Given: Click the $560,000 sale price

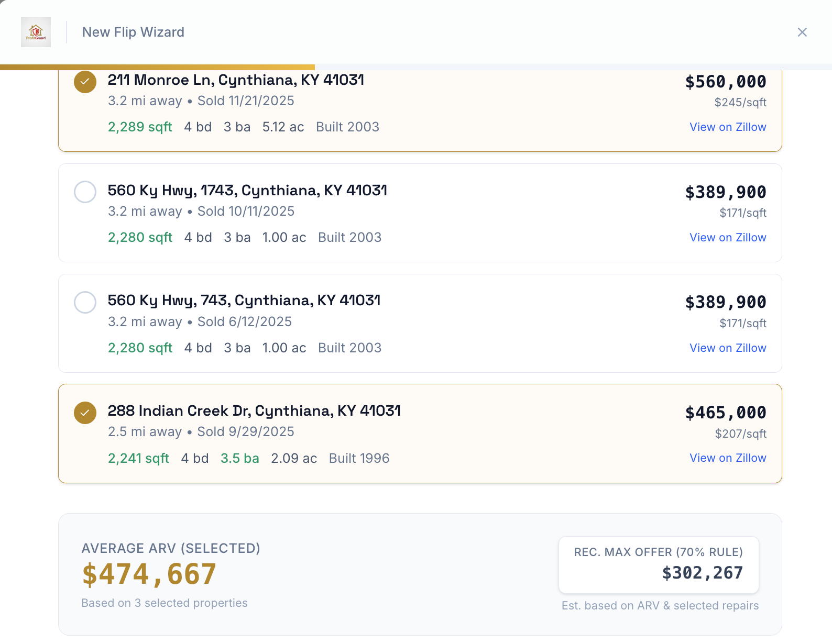Looking at the screenshot, I should [726, 82].
